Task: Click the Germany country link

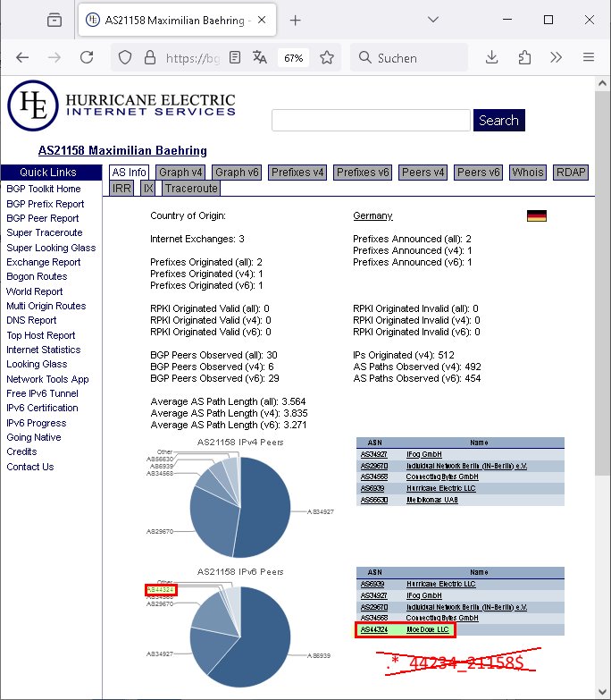Action: [372, 216]
